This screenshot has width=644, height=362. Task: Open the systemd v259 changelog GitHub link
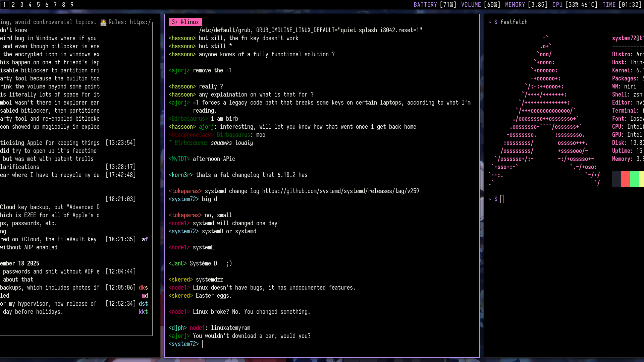pos(340,191)
